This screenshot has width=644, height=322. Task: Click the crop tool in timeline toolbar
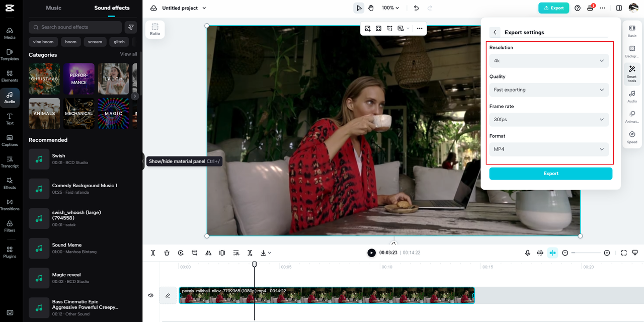(x=194, y=253)
